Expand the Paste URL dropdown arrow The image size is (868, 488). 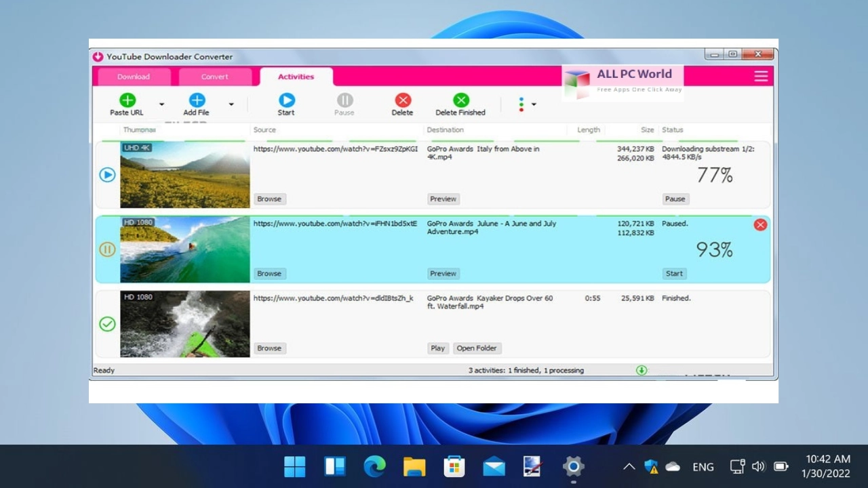pyautogui.click(x=161, y=104)
